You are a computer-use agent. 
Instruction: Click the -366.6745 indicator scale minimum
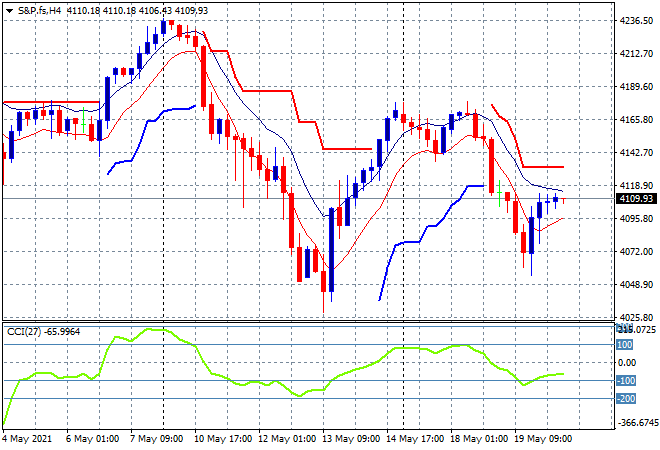pyautogui.click(x=637, y=423)
